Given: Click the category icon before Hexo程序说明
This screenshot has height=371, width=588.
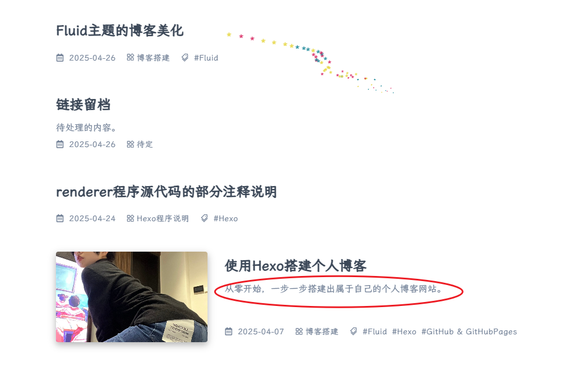Looking at the screenshot, I should tap(130, 218).
